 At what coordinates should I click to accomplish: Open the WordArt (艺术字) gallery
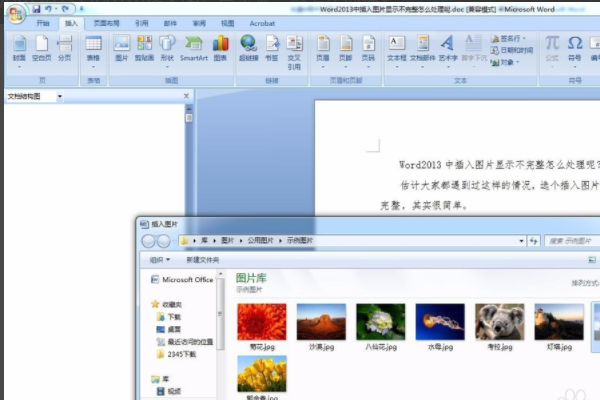point(448,51)
